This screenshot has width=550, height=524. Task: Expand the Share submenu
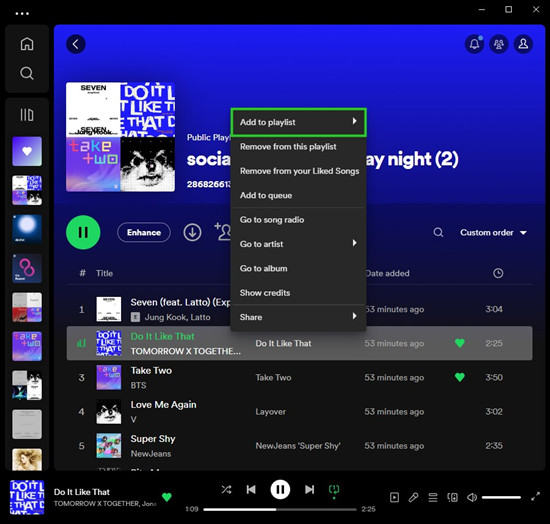(299, 317)
